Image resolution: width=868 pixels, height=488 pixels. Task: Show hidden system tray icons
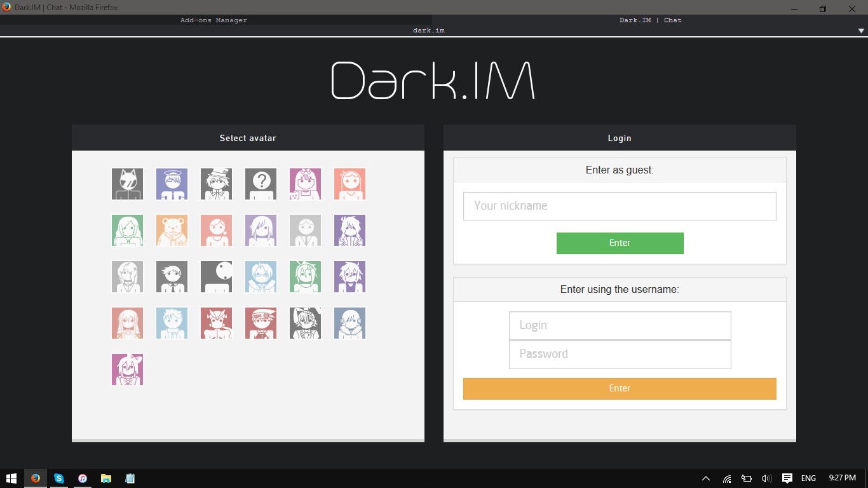click(706, 478)
